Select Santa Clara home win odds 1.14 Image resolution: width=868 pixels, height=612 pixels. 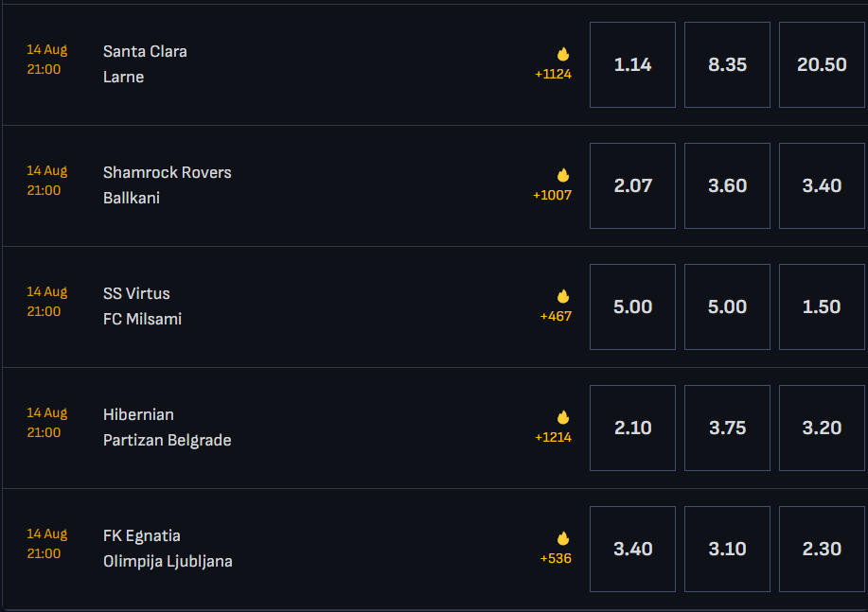632,64
